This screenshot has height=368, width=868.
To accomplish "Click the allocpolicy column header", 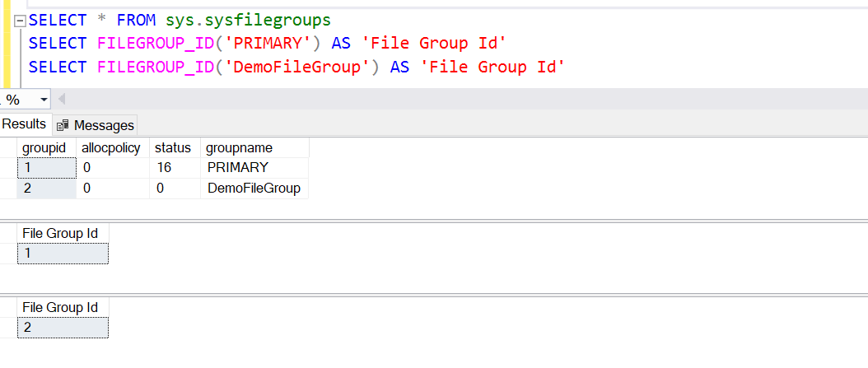I will (x=112, y=147).
